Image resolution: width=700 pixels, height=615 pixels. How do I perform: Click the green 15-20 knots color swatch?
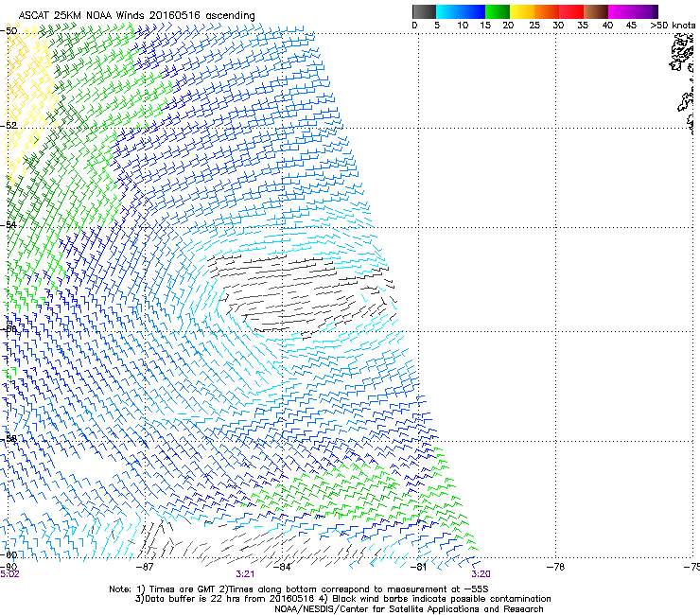coord(498,11)
